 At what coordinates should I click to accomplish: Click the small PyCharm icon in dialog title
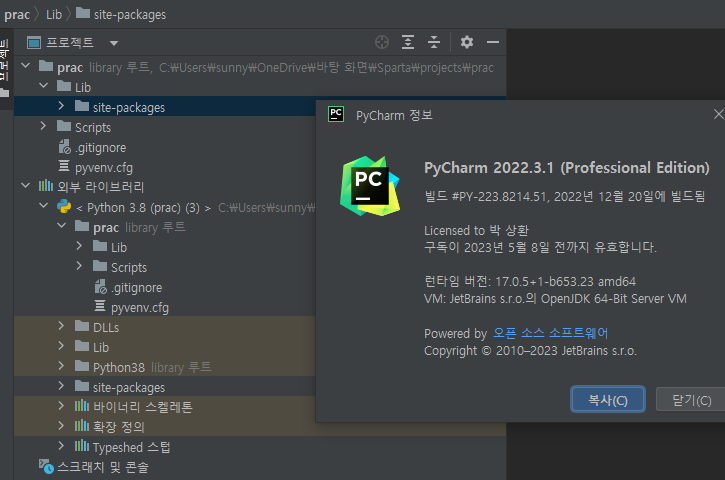point(336,114)
